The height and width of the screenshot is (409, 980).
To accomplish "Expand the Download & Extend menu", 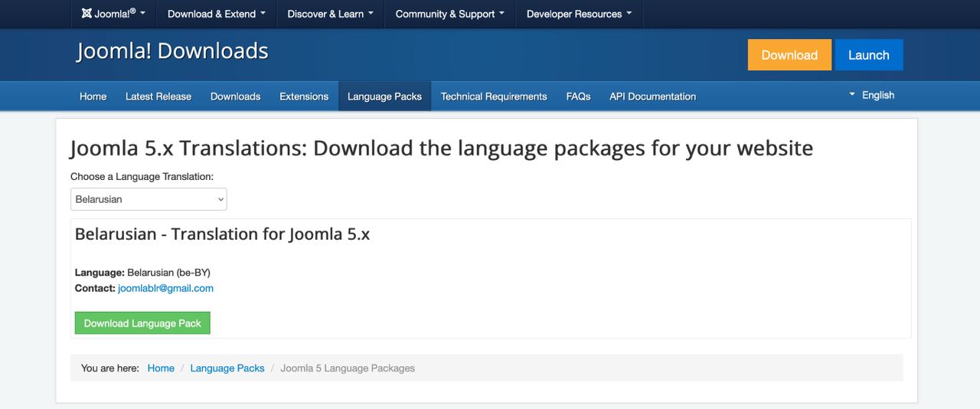I will (x=217, y=14).
